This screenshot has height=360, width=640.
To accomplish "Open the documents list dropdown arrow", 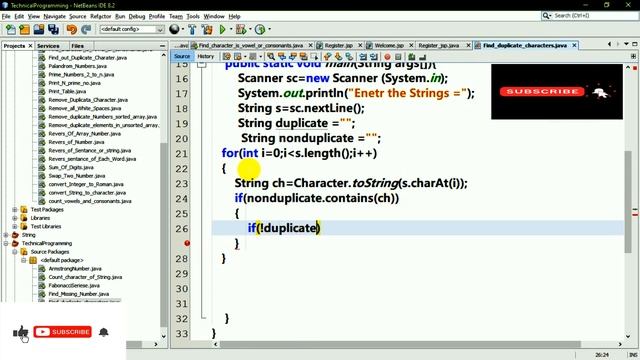I will (x=626, y=44).
